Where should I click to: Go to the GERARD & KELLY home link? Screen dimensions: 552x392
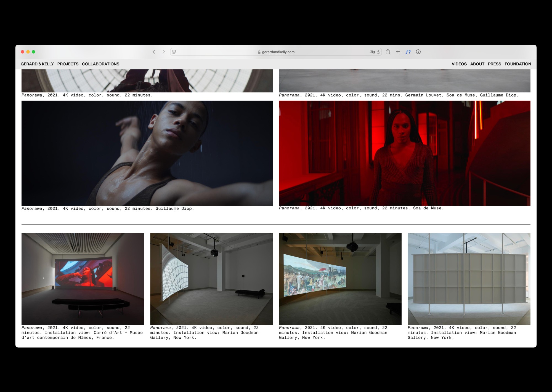pyautogui.click(x=37, y=64)
